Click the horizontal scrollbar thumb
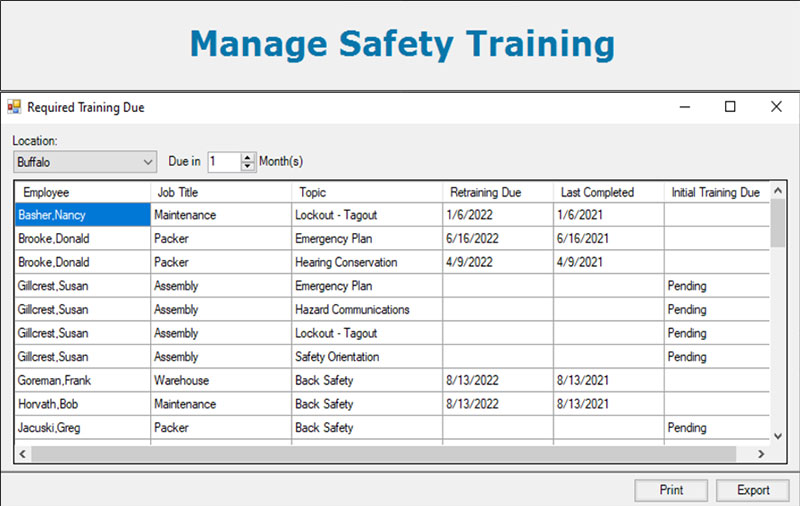The image size is (800, 506). [384, 453]
